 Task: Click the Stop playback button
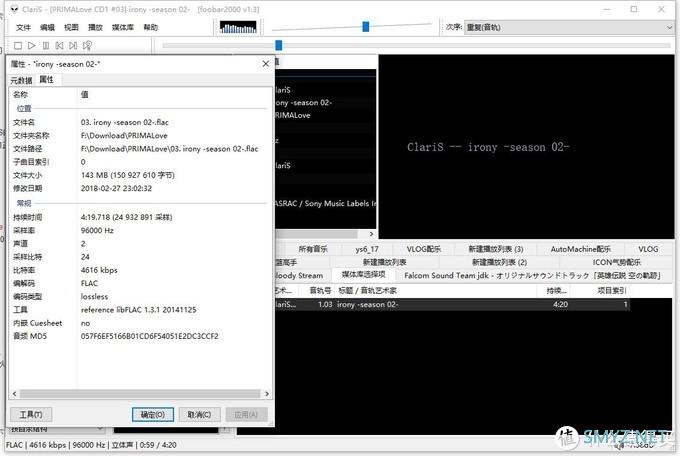tap(18, 45)
